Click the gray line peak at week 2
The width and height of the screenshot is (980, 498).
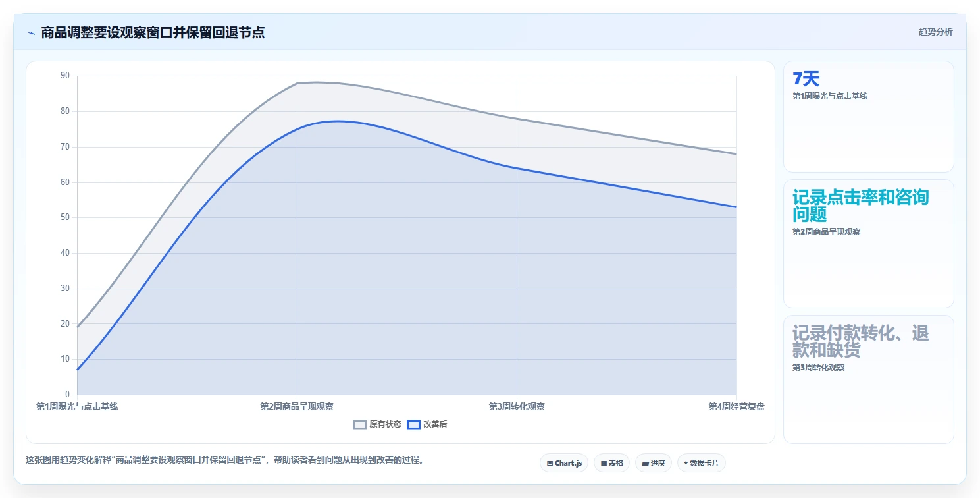297,83
